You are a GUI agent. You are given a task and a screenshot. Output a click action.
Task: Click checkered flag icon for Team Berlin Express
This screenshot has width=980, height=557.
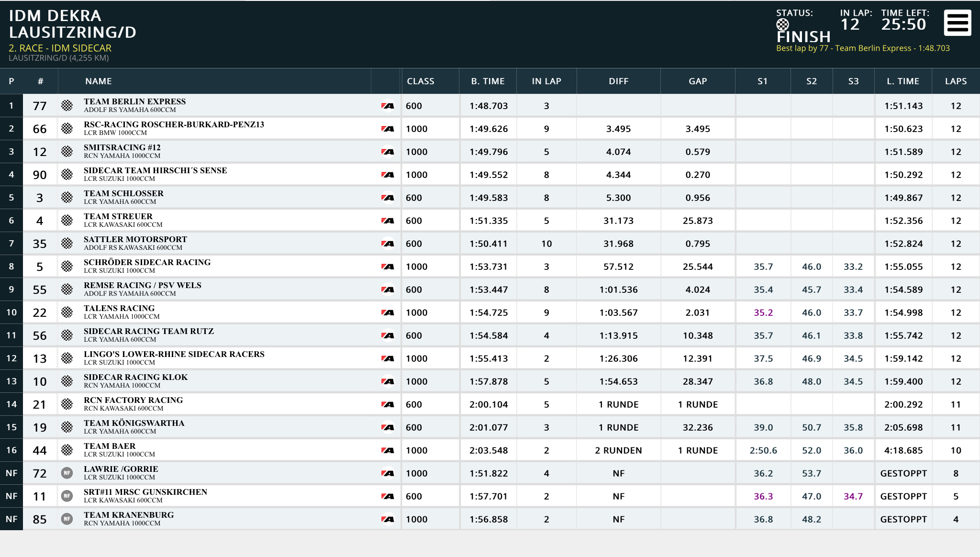click(x=67, y=106)
